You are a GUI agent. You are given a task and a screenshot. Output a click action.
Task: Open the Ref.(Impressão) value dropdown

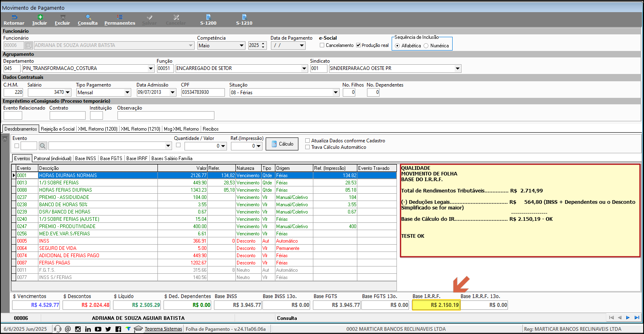pyautogui.click(x=259, y=146)
